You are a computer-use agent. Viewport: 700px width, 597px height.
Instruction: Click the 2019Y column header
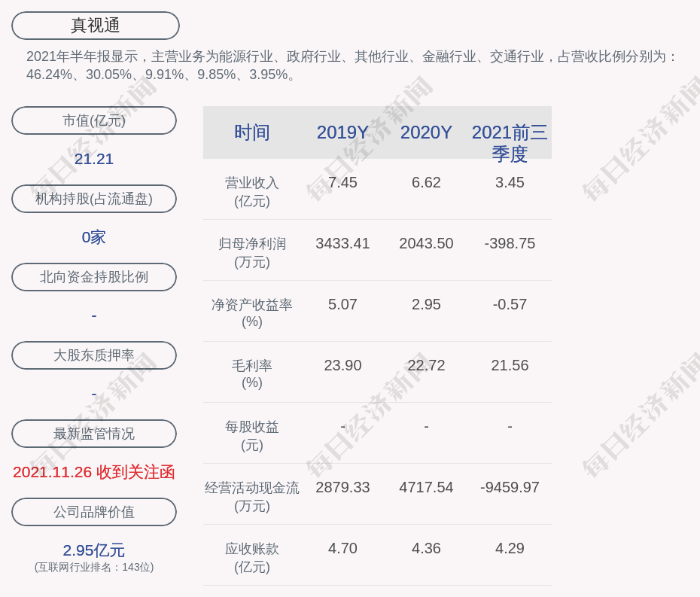342,132
